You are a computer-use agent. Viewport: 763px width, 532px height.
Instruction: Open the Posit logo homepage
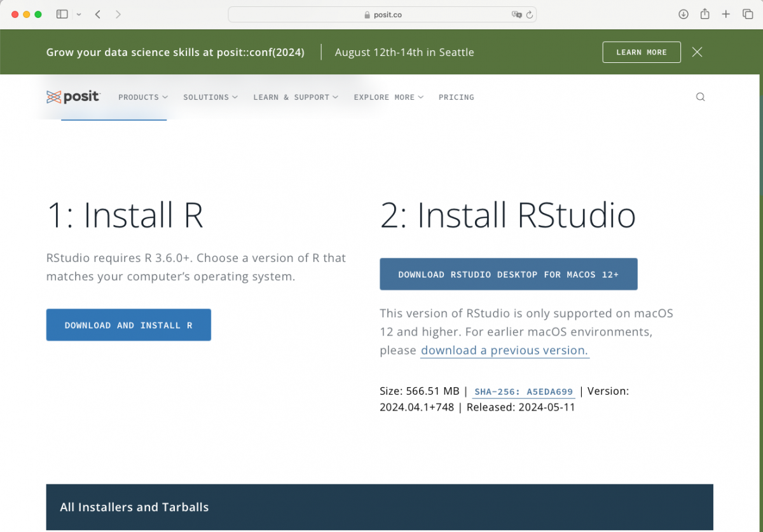73,97
